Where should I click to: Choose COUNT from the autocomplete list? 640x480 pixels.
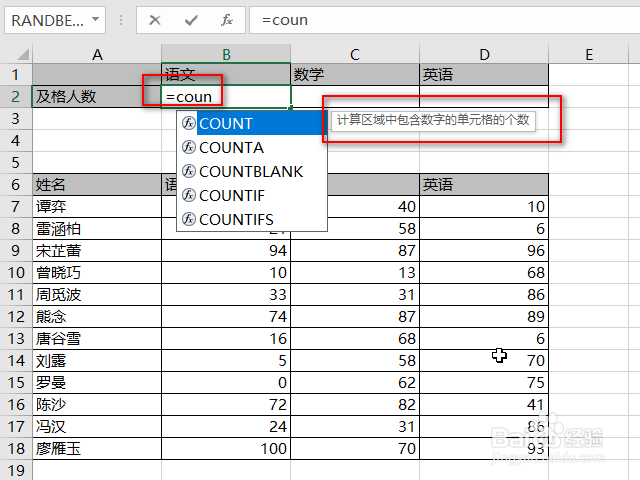coord(252,123)
